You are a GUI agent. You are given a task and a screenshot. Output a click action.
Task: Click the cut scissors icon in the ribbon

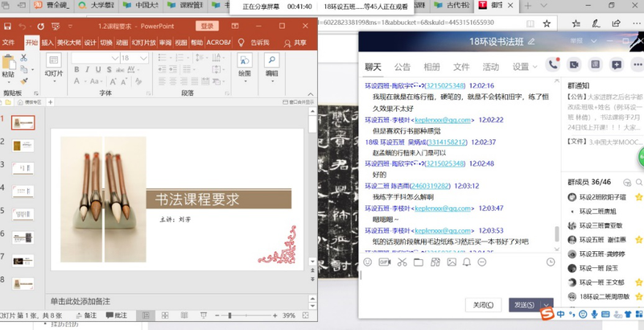[24, 58]
